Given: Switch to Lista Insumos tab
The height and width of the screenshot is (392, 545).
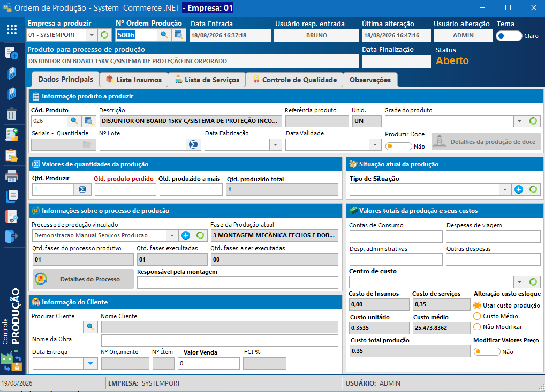Looking at the screenshot, I should point(134,80).
